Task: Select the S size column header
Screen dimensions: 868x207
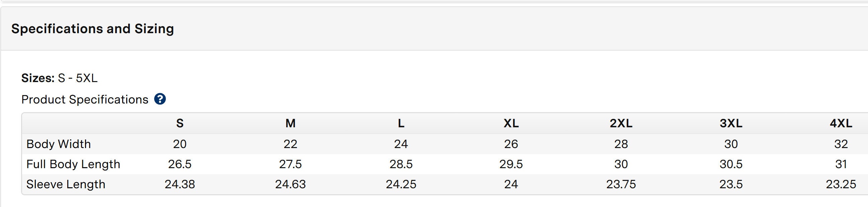Action: pyautogui.click(x=180, y=123)
